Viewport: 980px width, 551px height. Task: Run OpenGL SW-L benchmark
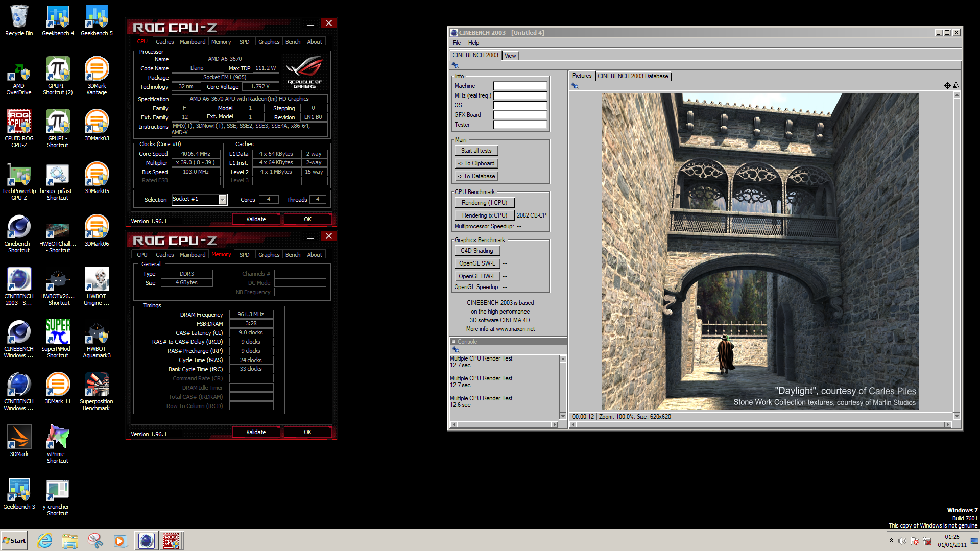476,263
